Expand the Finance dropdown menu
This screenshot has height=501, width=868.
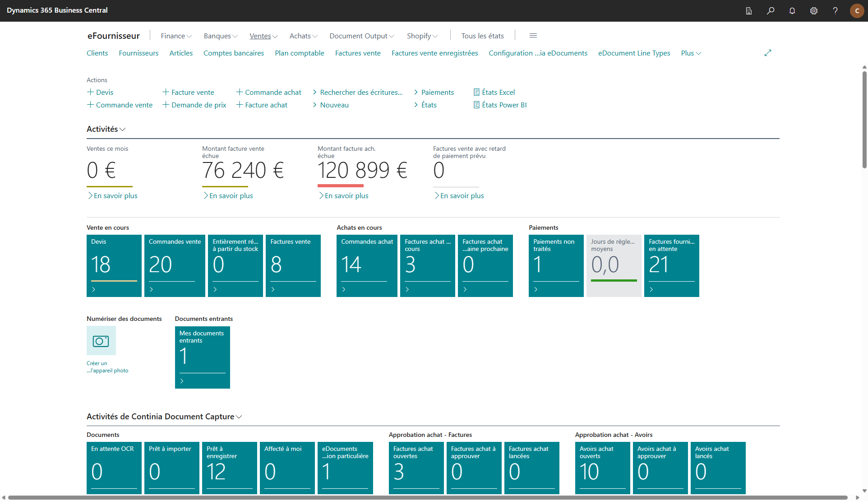coord(176,36)
